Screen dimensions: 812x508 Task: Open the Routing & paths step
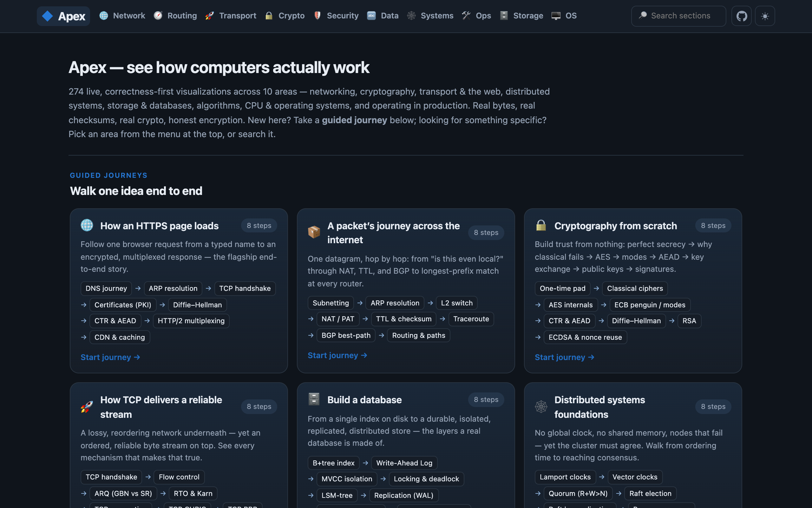418,335
